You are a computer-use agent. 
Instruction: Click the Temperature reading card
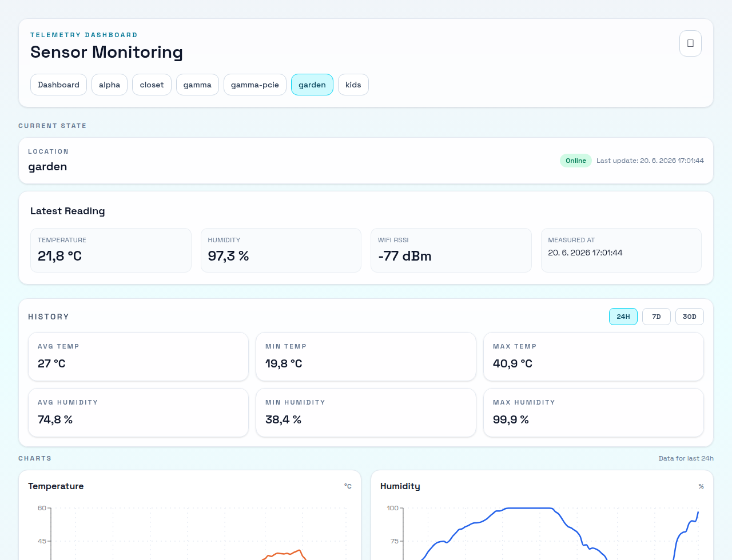tap(111, 250)
